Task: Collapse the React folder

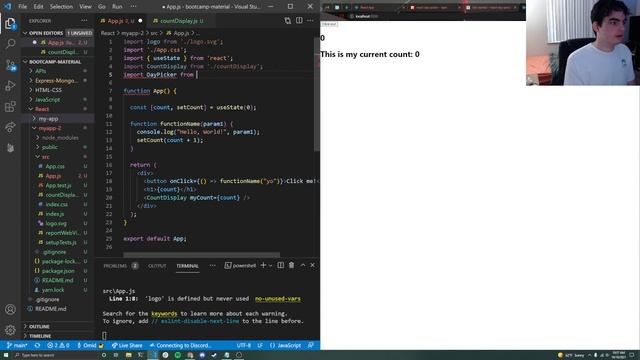Action: [57, 109]
